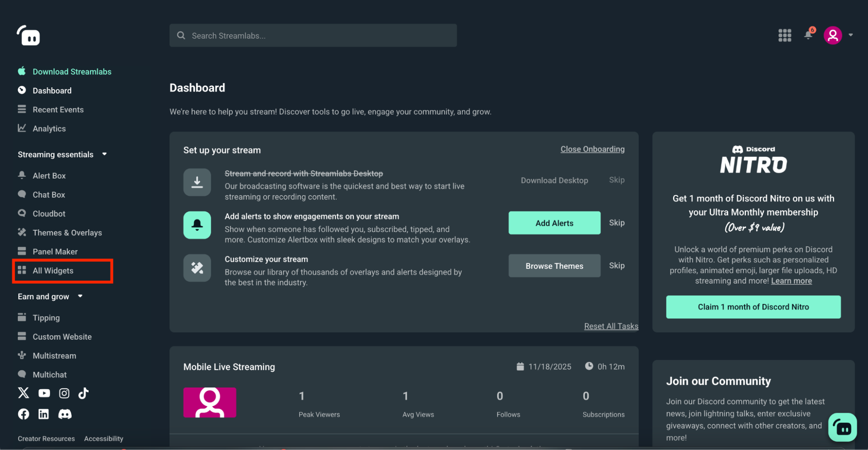The width and height of the screenshot is (868, 450).
Task: Click Reset All Tasks link
Action: [x=611, y=326]
